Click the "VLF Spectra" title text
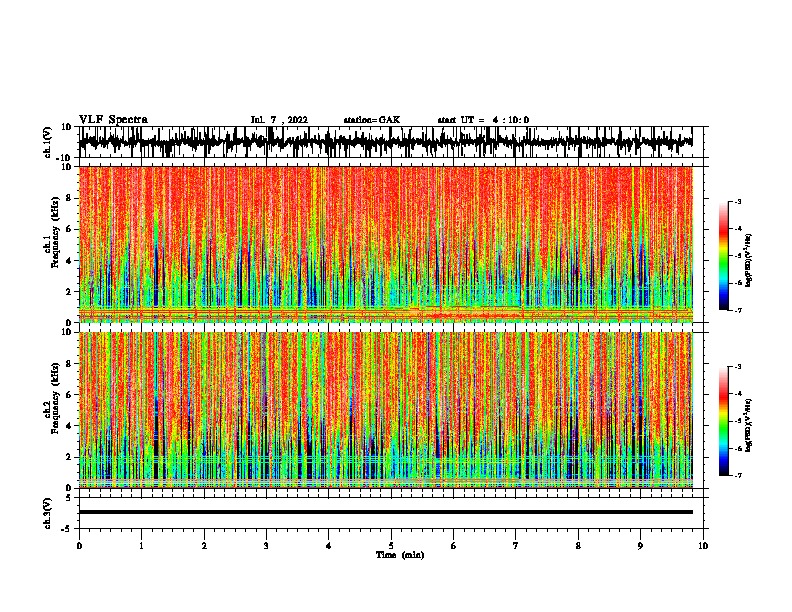 point(113,120)
